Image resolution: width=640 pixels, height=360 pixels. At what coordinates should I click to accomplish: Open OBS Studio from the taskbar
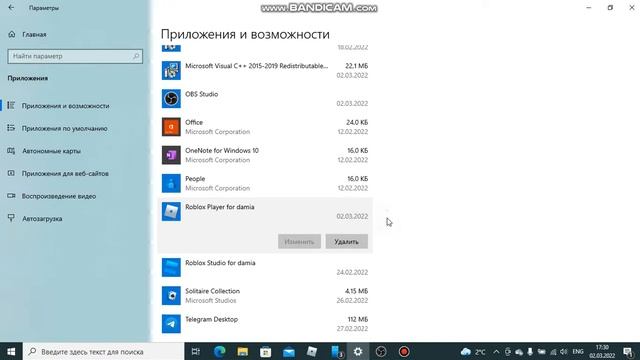[x=381, y=351]
